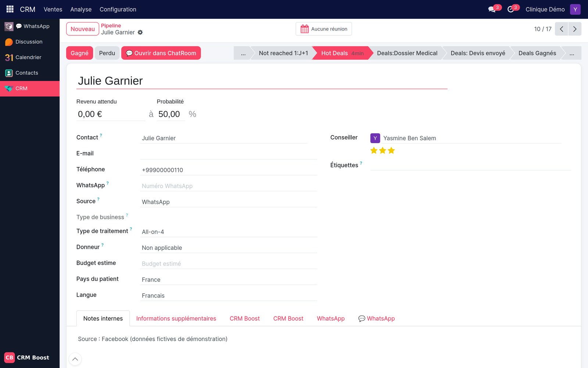Click Ouvrir dans ChatRoom button
Screen dimensions: 588x368
pyautogui.click(x=161, y=53)
